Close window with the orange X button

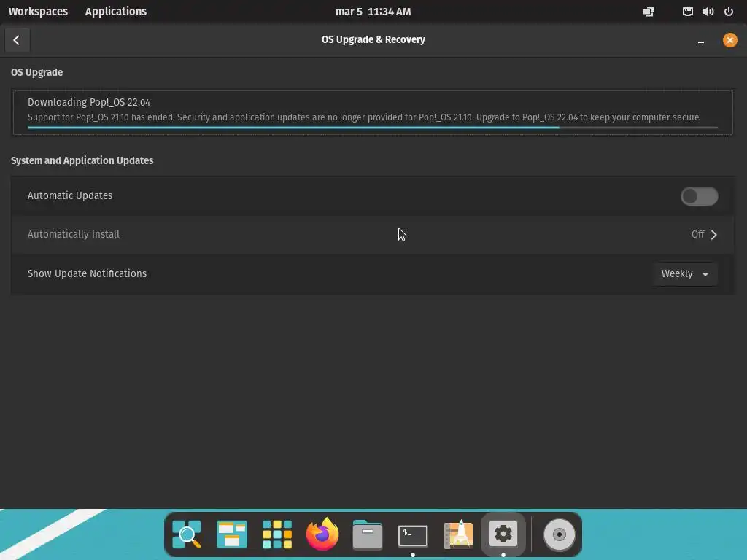729,40
